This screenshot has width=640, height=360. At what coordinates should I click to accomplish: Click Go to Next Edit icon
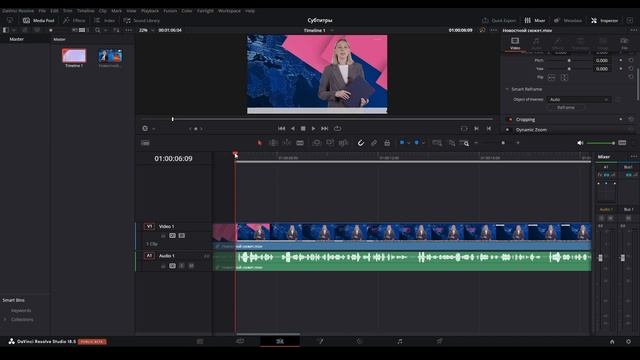pos(476,129)
